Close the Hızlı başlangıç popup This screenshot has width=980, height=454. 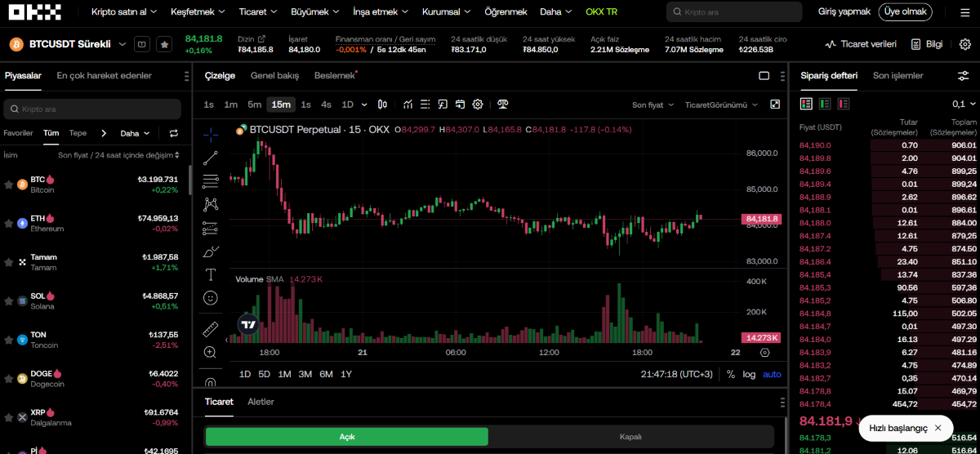[x=938, y=428]
